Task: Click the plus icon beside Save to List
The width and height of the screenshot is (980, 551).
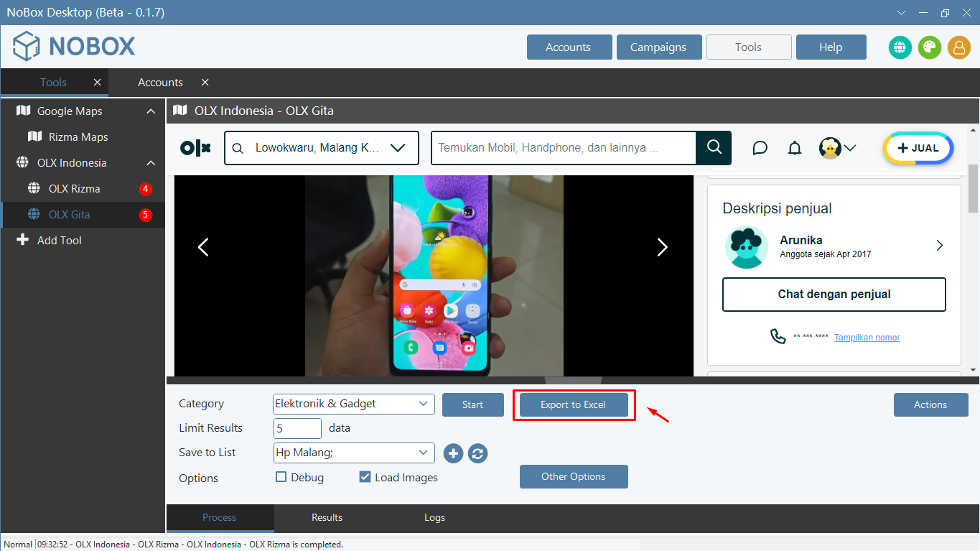Action: pos(453,453)
